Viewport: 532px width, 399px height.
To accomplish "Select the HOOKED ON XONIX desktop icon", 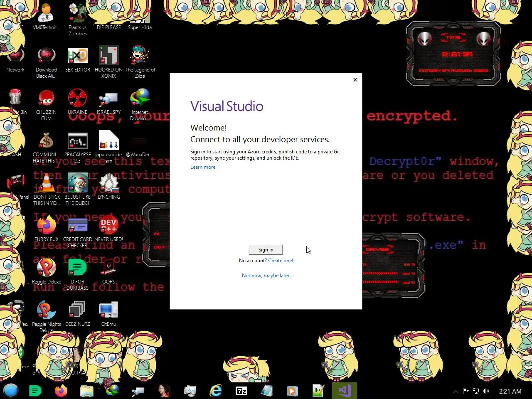I will [108, 62].
